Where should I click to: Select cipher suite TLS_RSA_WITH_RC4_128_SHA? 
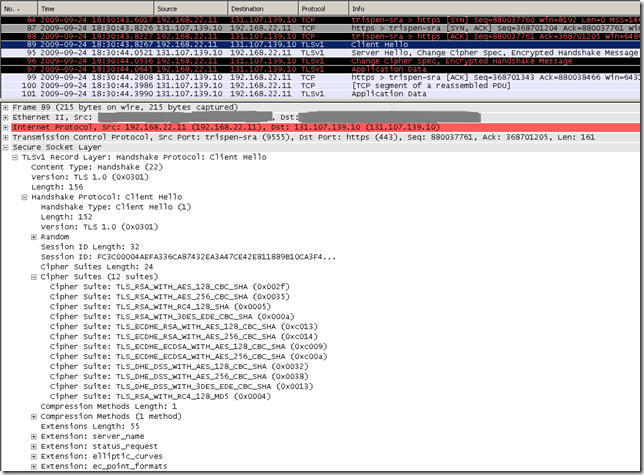click(160, 307)
